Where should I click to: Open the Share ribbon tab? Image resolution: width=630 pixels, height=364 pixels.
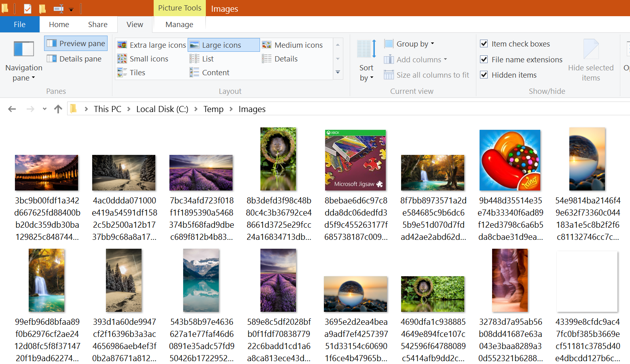(x=98, y=24)
